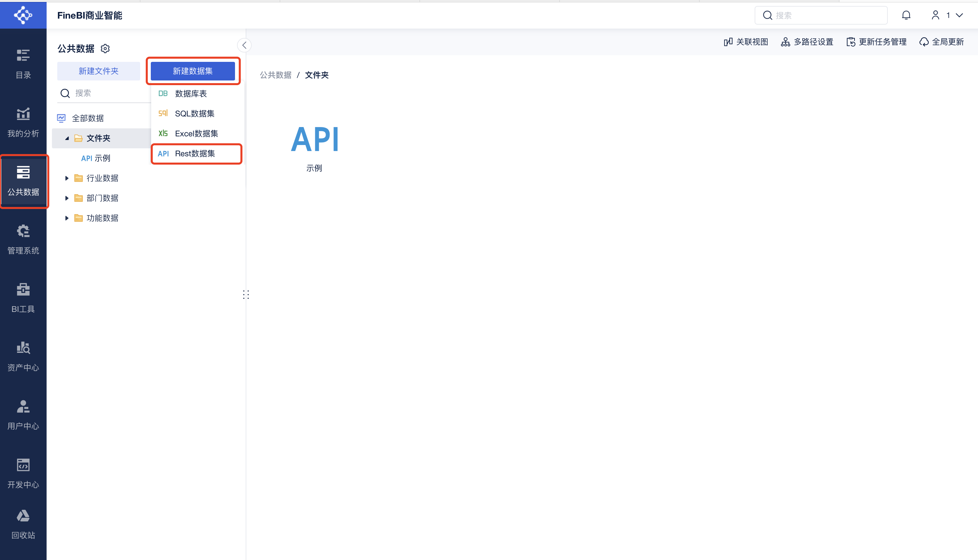Choose SQL数据集 menu option
Viewport: 978px width, 560px height.
(x=194, y=113)
